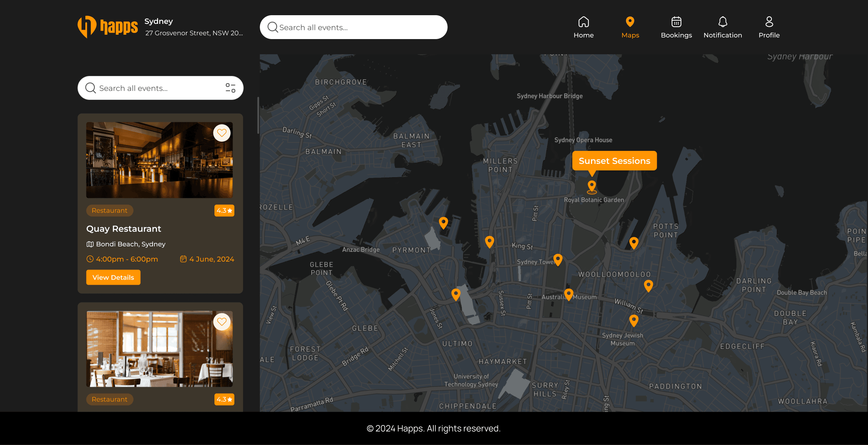
Task: Open Bookings tab
Action: [x=676, y=27]
